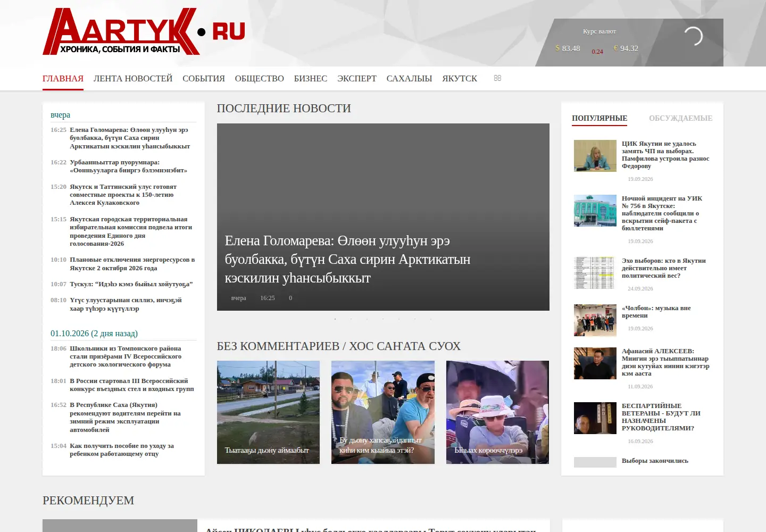Open Афанасий АЛЕКСЕЕВ popular article title
This screenshot has height=532, width=766.
665,362
